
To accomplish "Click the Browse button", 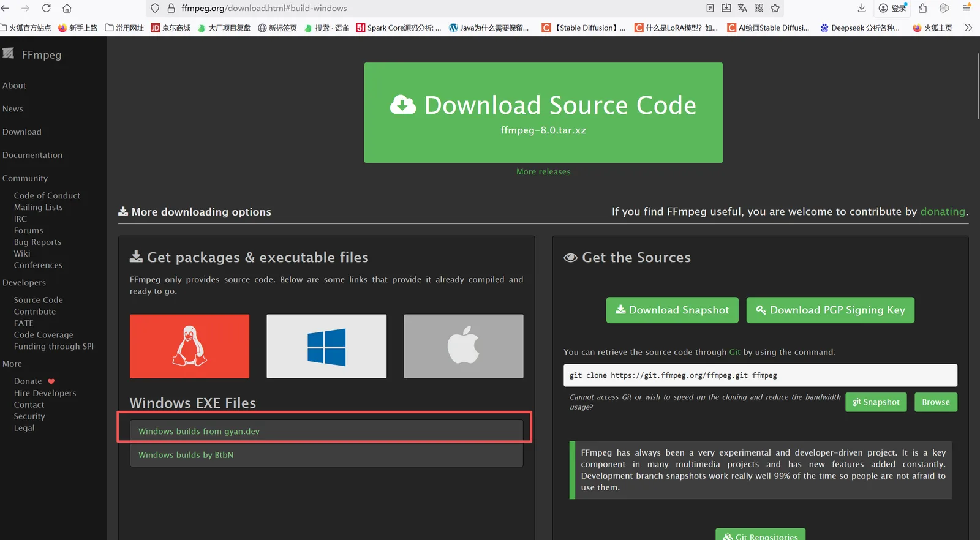I will [x=936, y=402].
